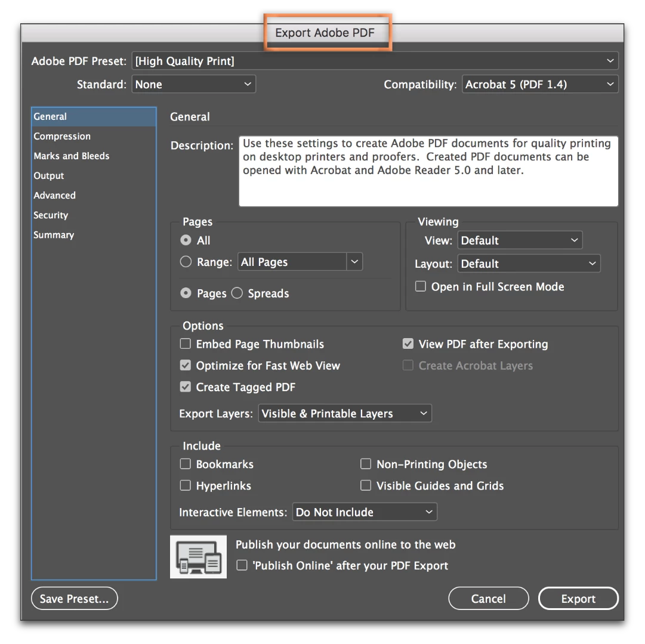Open the Advanced settings
Image resolution: width=645 pixels, height=644 pixels.
pyautogui.click(x=94, y=195)
